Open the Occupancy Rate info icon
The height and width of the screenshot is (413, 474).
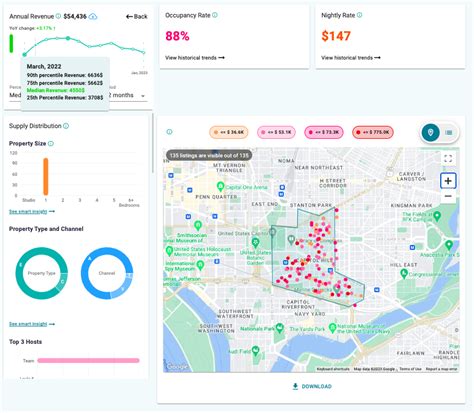click(215, 15)
